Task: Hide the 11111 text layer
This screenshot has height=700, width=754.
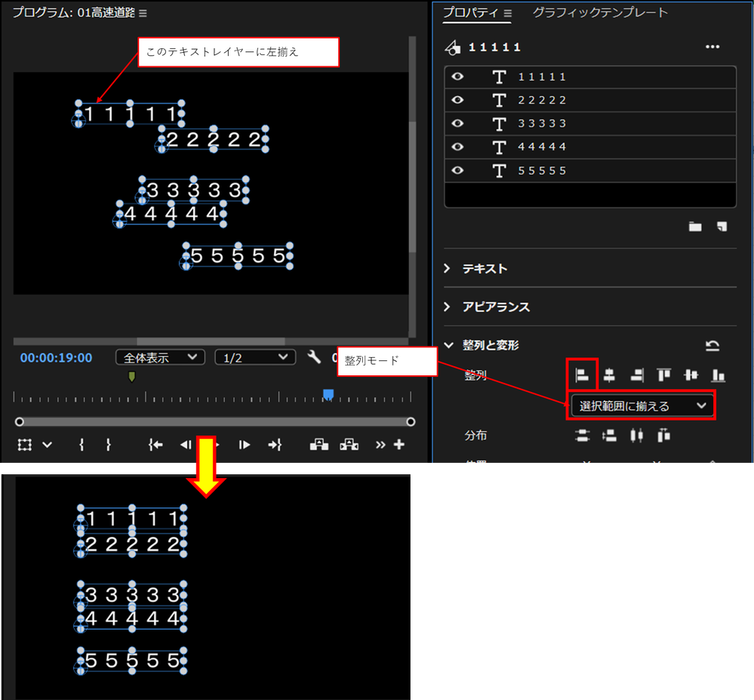Action: [458, 76]
